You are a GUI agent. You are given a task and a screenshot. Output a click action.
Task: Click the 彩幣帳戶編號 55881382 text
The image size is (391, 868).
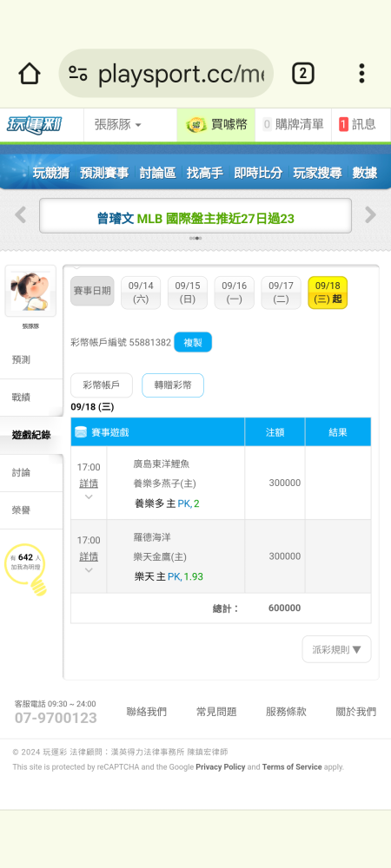click(x=121, y=343)
